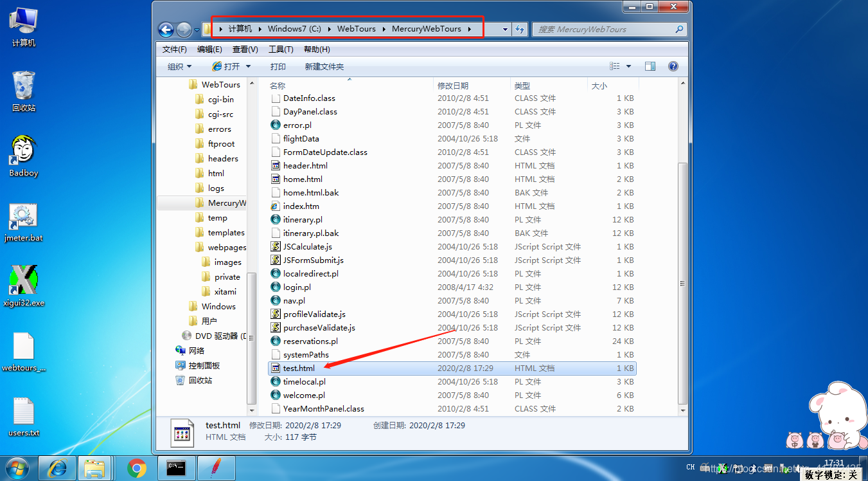Select the jmeter.bat desktop icon
This screenshot has height=481, width=868.
[24, 222]
